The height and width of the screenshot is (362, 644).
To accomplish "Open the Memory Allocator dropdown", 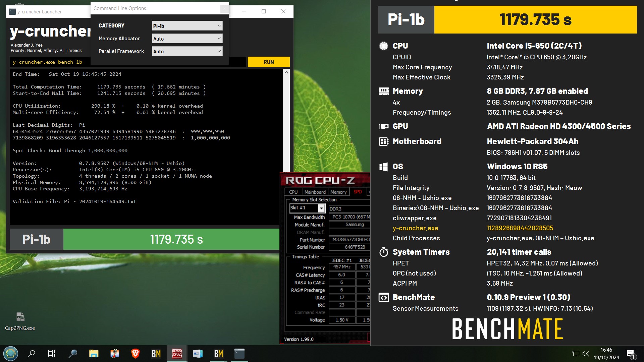I will pyautogui.click(x=187, y=39).
